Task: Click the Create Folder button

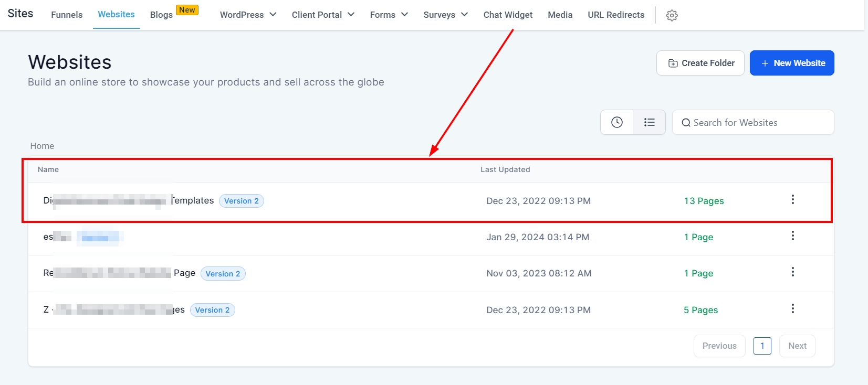Action: pyautogui.click(x=700, y=63)
